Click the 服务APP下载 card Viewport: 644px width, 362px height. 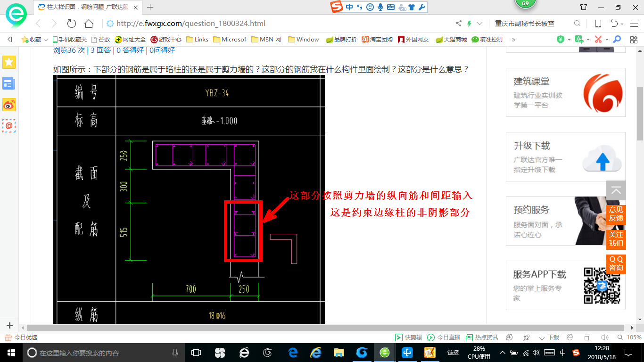click(566, 285)
